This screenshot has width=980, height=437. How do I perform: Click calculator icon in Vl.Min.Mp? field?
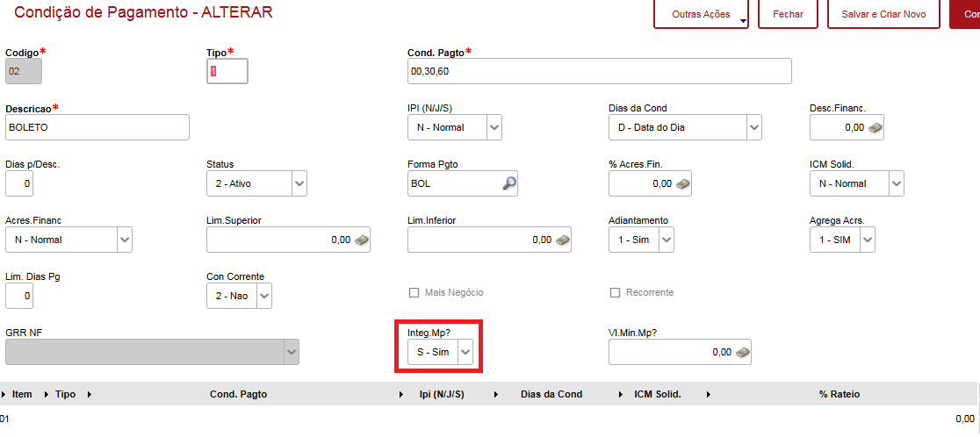[742, 353]
